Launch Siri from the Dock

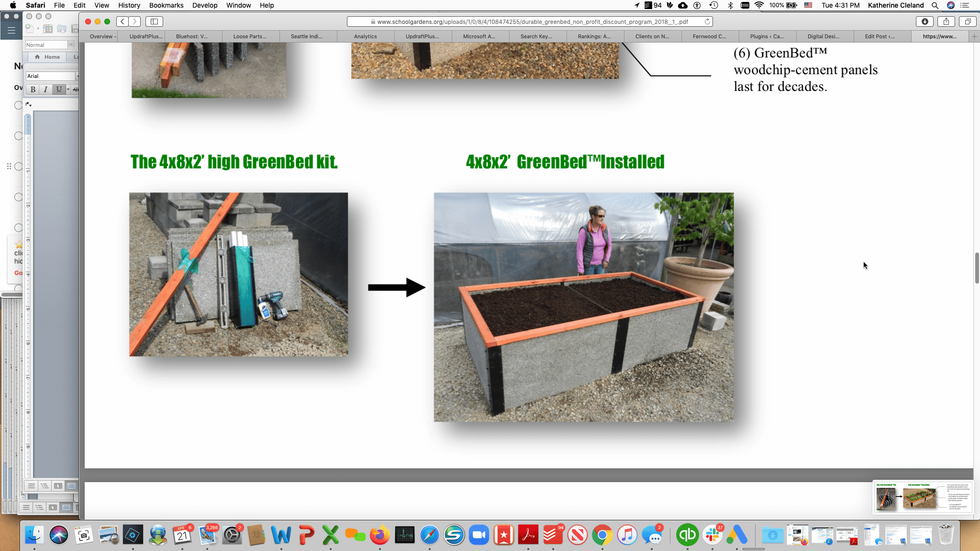point(59,535)
